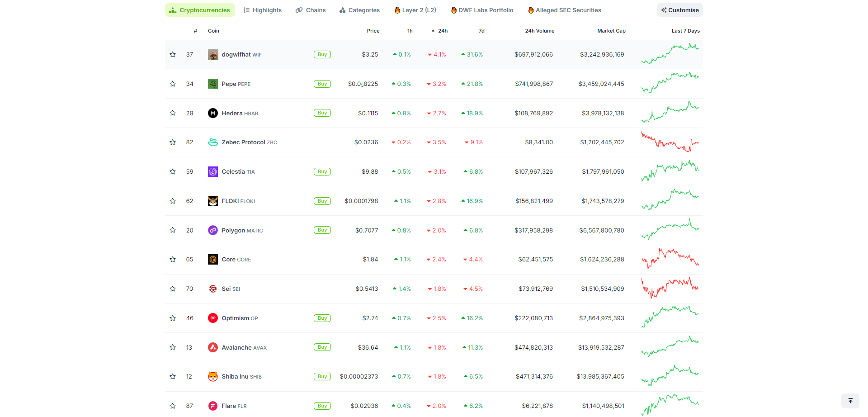Open the Categories tab
The height and width of the screenshot is (417, 868).
(x=359, y=10)
